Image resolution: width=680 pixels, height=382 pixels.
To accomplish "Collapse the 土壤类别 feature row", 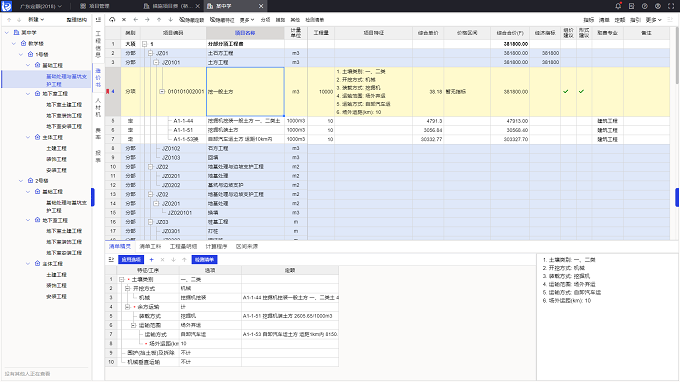I will (x=121, y=280).
